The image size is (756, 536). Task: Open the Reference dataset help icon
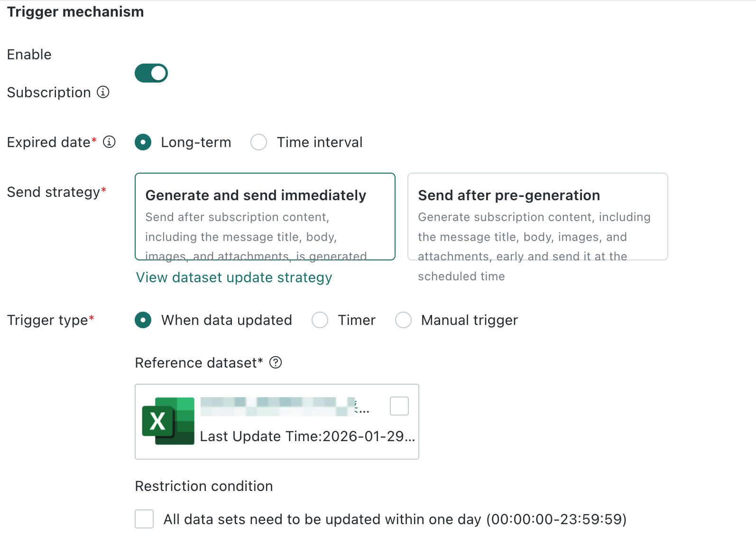point(276,362)
